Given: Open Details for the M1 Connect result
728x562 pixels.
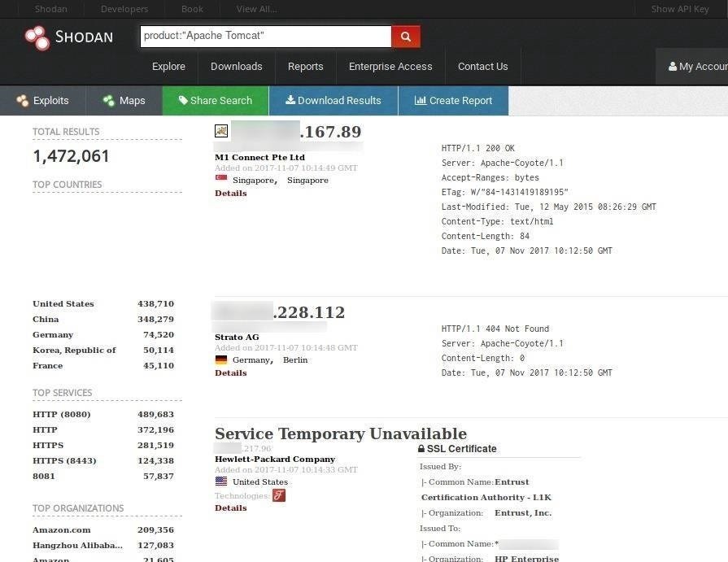Looking at the screenshot, I should coord(231,193).
